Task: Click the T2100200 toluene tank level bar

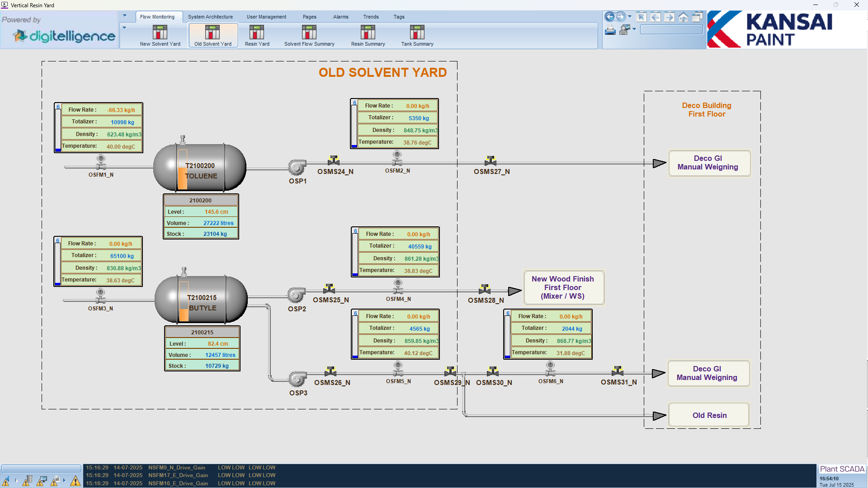Action: point(182,169)
